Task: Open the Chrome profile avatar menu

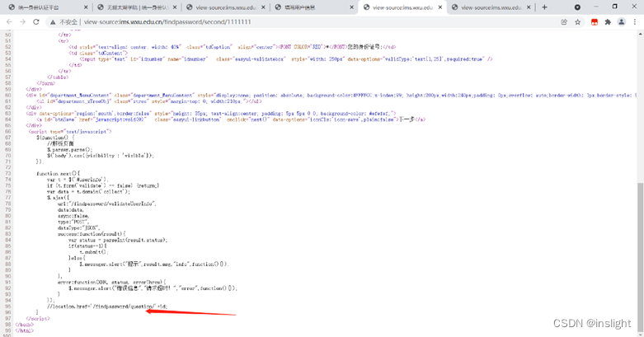Action: tap(622, 22)
